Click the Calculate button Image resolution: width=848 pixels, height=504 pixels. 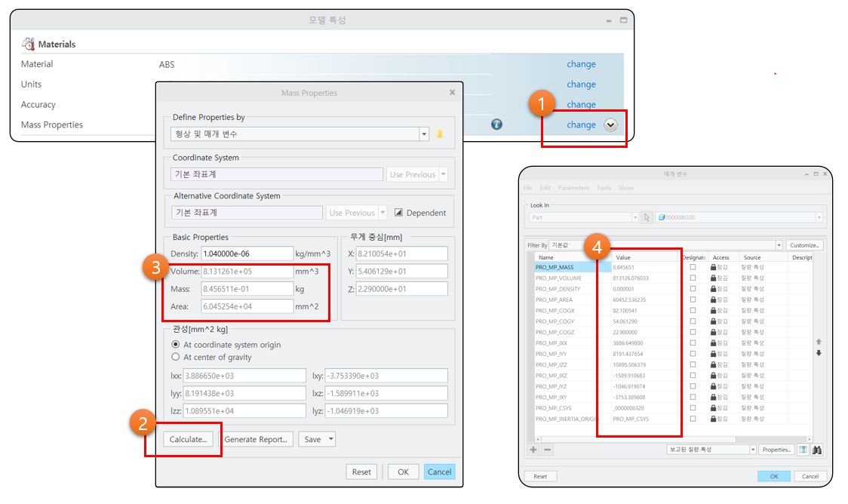[188, 439]
